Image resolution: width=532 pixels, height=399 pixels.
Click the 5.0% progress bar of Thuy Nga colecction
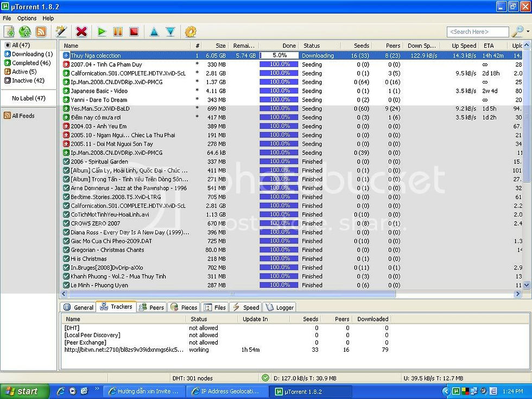tap(279, 55)
